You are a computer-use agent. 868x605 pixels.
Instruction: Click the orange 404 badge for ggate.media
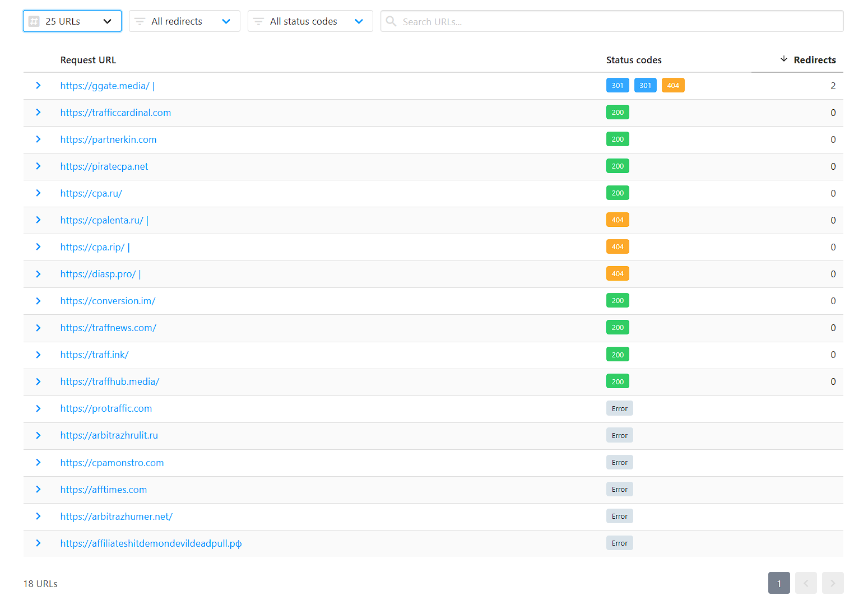pos(673,86)
